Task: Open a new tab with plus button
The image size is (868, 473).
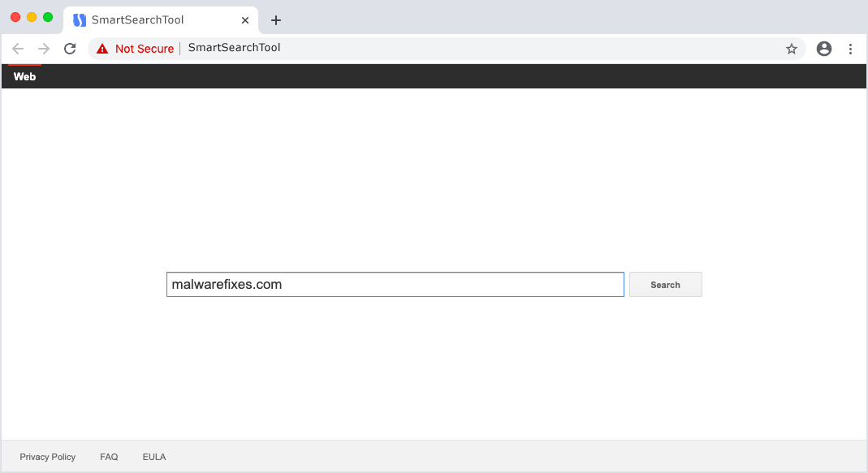Action: click(276, 20)
